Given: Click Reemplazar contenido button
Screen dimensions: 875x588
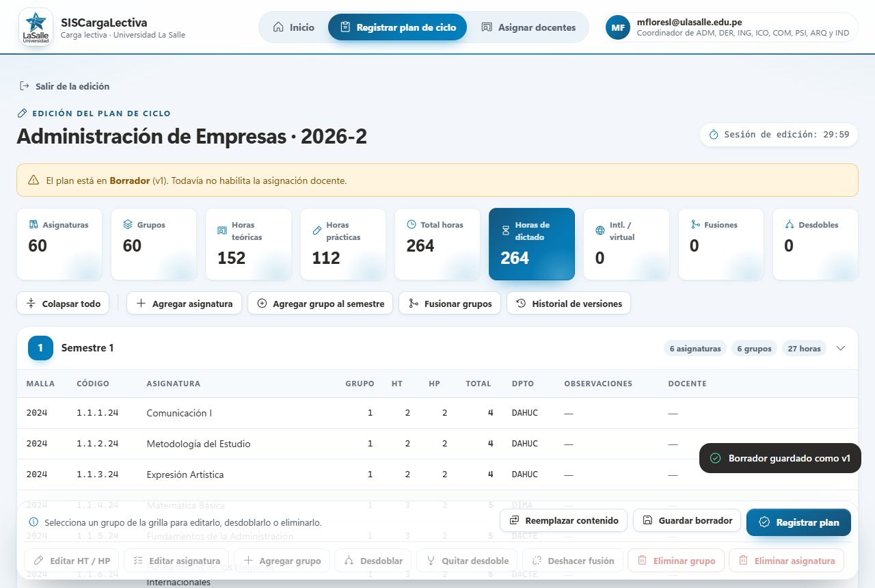Looking at the screenshot, I should click(x=564, y=520).
